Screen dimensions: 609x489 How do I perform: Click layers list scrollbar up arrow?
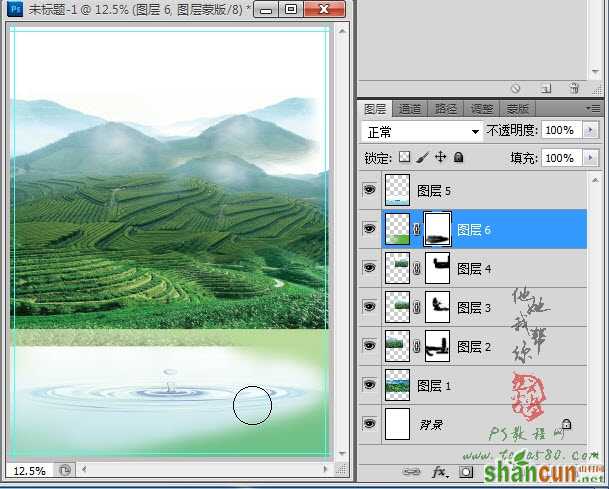point(595,180)
